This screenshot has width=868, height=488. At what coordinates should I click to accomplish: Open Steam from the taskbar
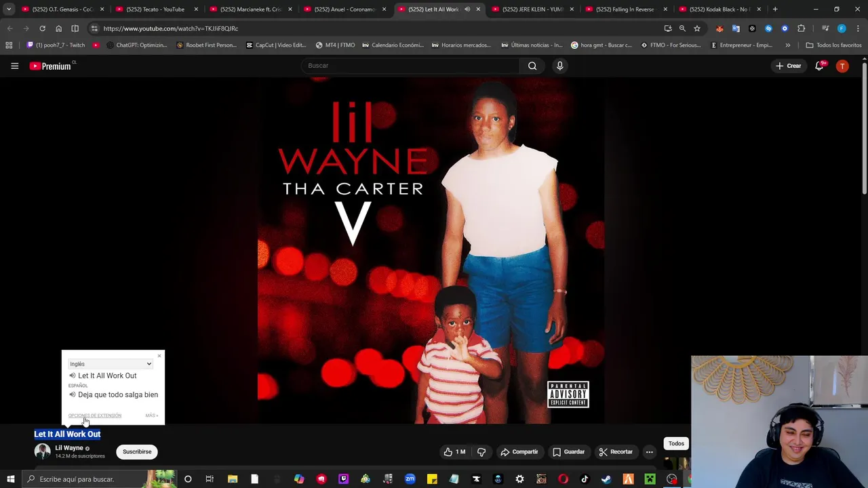(606, 479)
